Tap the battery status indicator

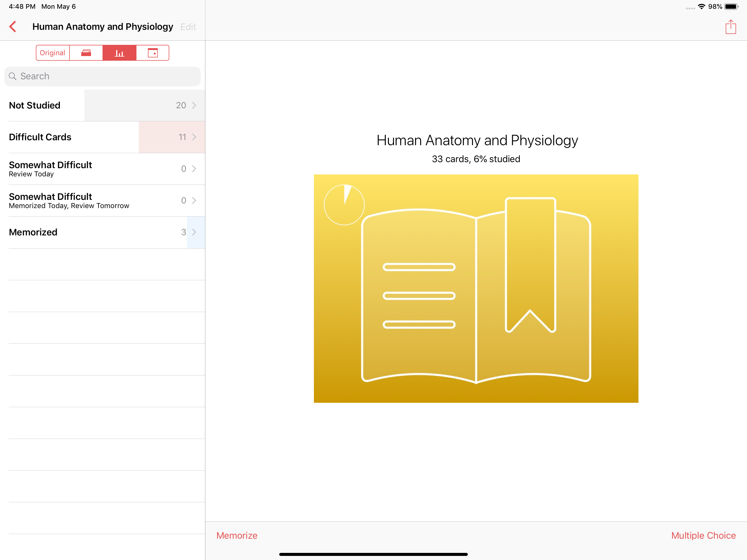(731, 6)
